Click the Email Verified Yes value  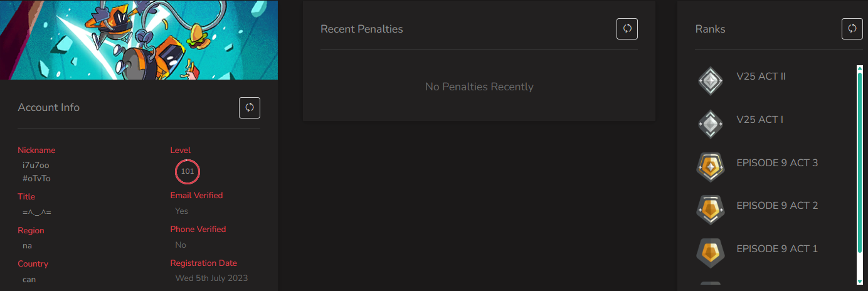[182, 211]
